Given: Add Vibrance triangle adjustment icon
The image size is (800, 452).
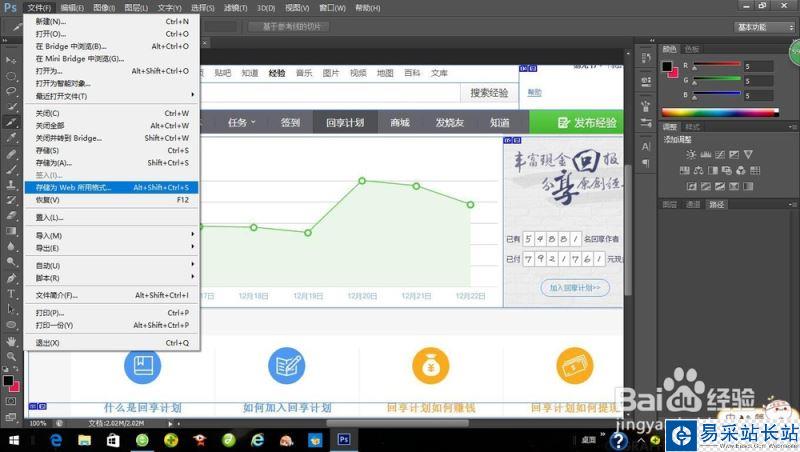Looking at the screenshot, I should pos(748,155).
